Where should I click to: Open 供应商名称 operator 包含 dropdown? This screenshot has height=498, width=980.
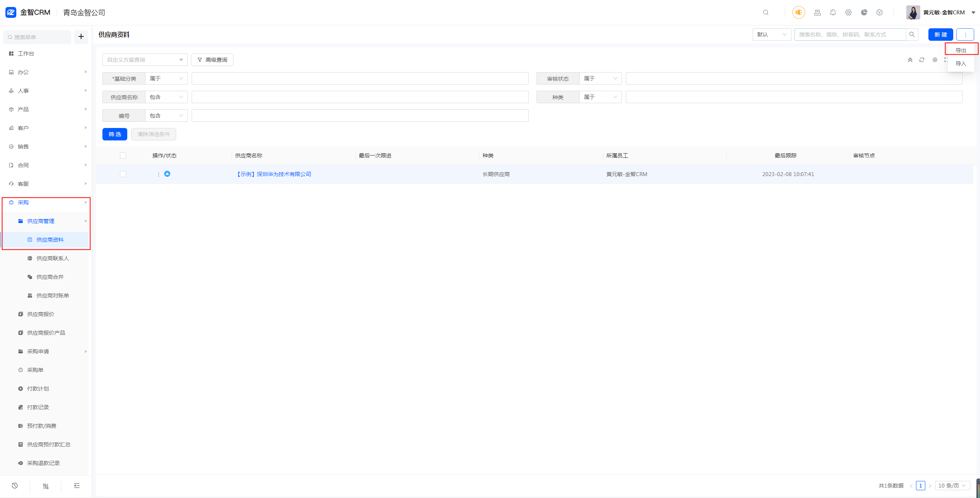[166, 97]
